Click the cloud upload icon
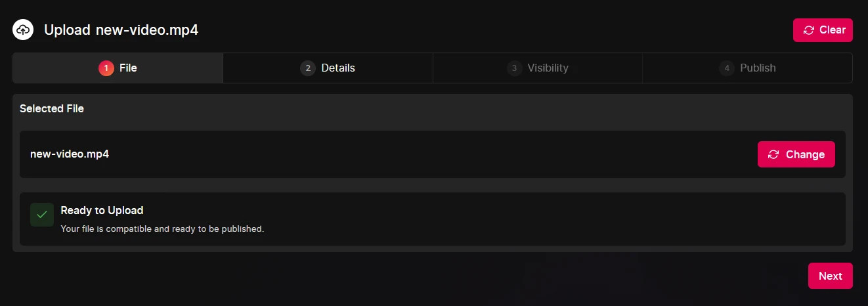The image size is (868, 306). (x=23, y=30)
